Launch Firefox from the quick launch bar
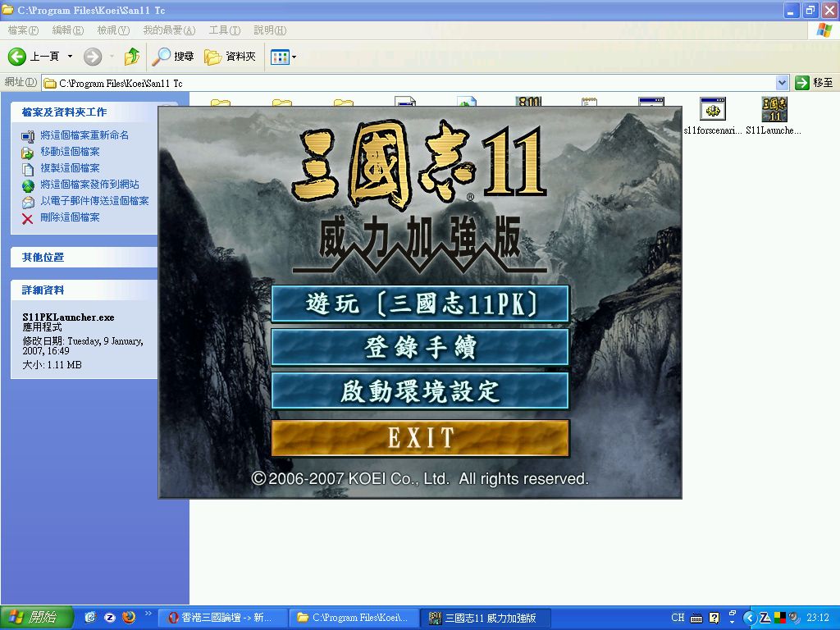The image size is (840, 630). tap(128, 618)
